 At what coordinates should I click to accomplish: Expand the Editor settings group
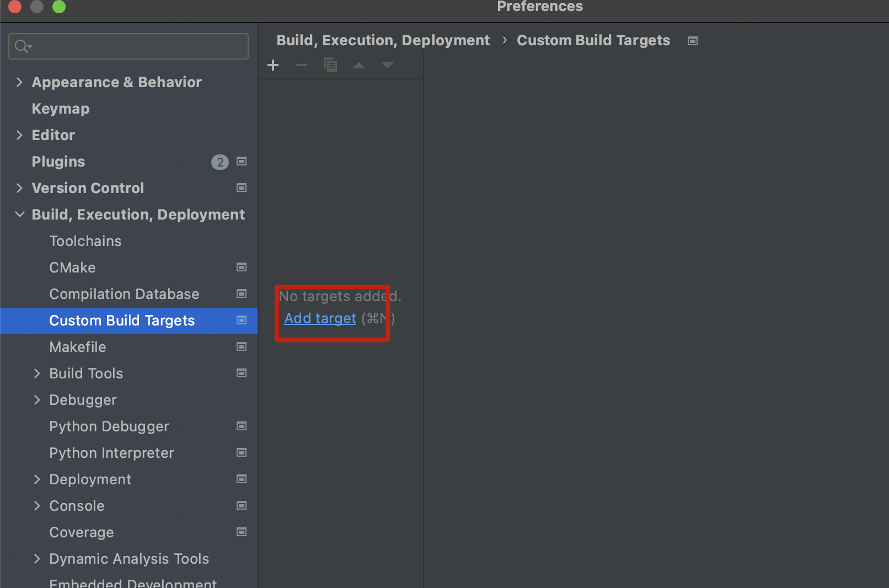point(19,135)
